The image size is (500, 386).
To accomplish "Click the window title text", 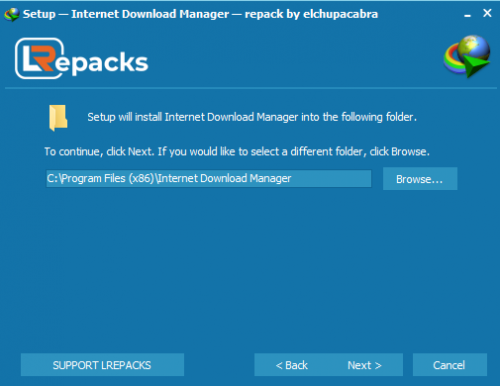I will coord(200,14).
